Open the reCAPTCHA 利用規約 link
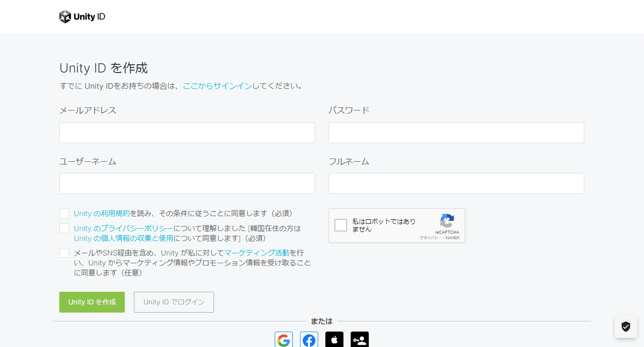 [x=452, y=237]
